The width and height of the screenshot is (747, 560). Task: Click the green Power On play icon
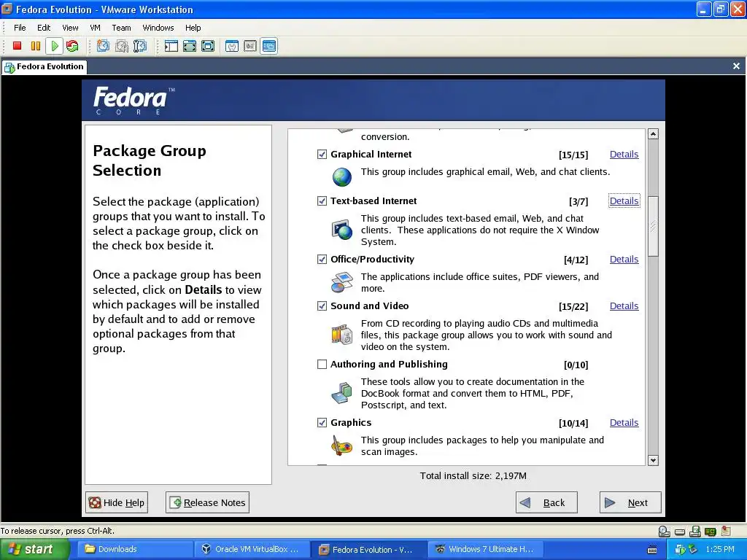tap(54, 46)
